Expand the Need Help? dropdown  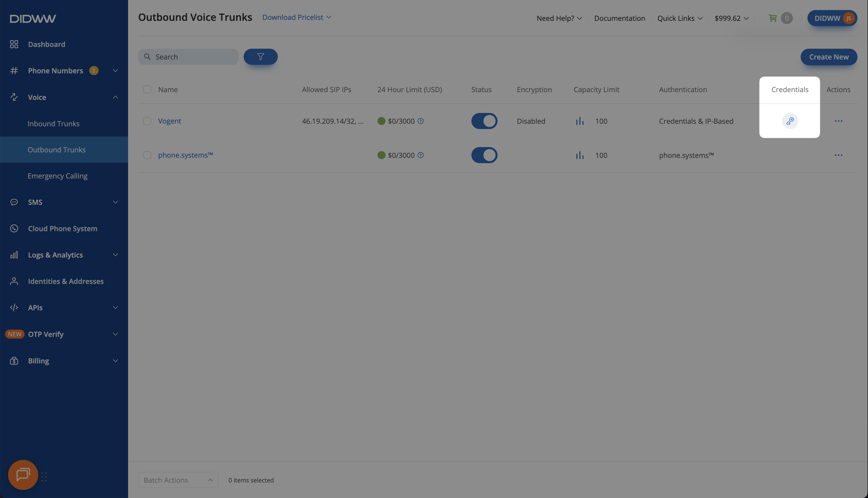tap(559, 18)
